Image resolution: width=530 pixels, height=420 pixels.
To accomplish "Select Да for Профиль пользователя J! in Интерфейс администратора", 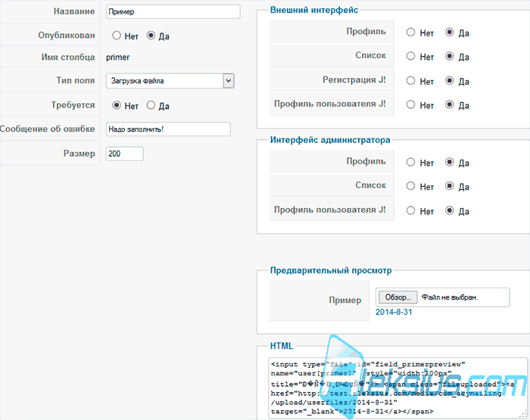I will coord(449,210).
